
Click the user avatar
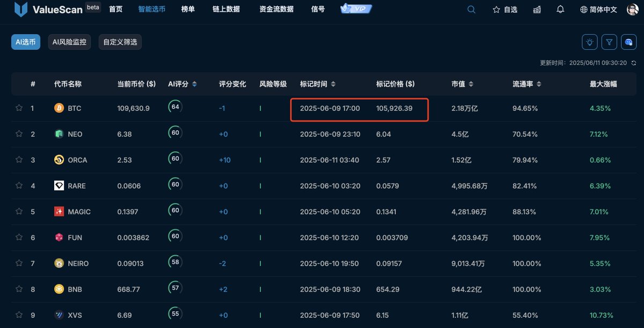[x=632, y=9]
